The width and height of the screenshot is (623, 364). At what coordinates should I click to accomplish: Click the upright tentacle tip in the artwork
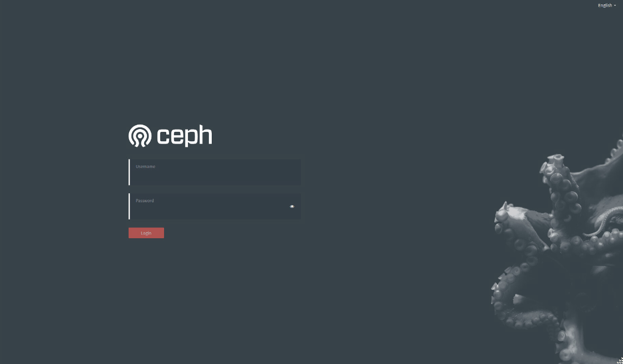pos(554,163)
